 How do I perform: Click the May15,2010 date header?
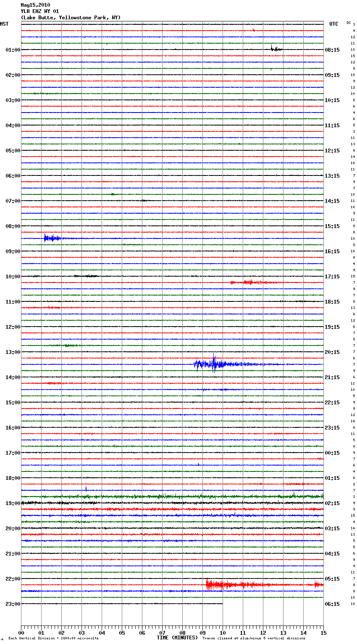(35, 5)
